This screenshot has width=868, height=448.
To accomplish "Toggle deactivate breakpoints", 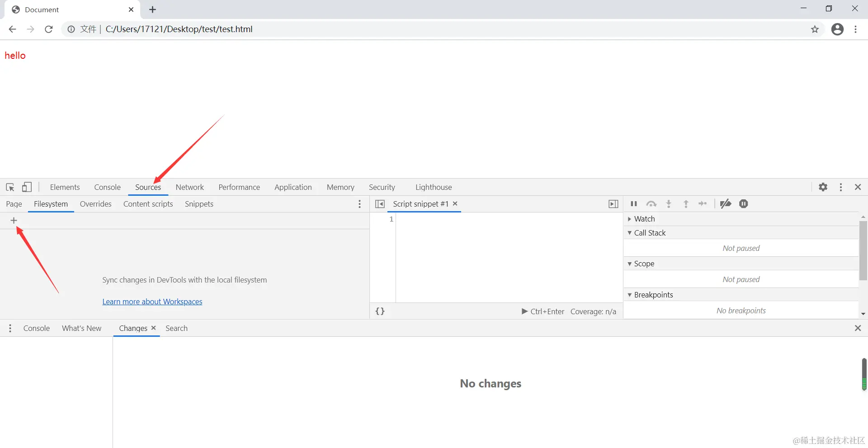I will click(x=726, y=204).
